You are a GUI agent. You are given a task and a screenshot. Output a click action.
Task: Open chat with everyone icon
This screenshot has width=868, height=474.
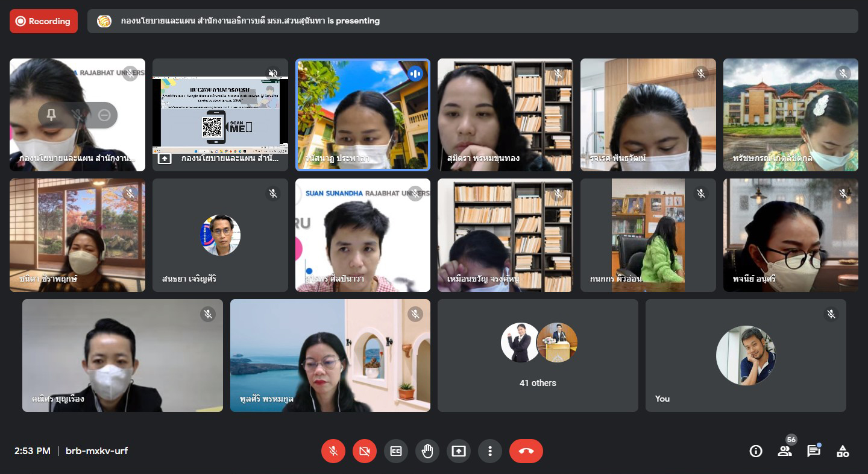pos(814,451)
